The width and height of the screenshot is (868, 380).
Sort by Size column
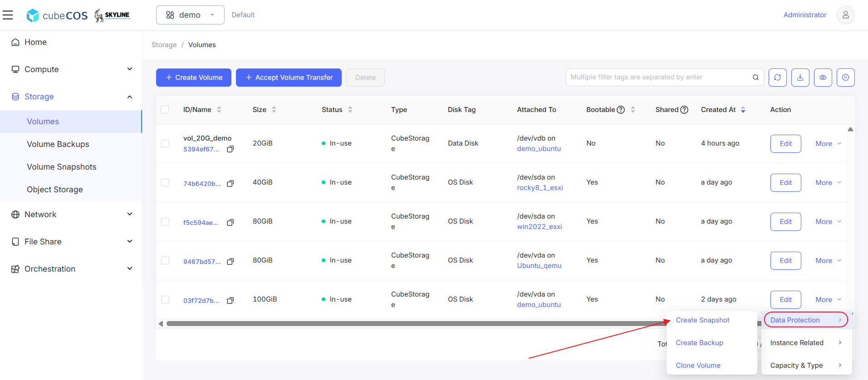click(274, 110)
